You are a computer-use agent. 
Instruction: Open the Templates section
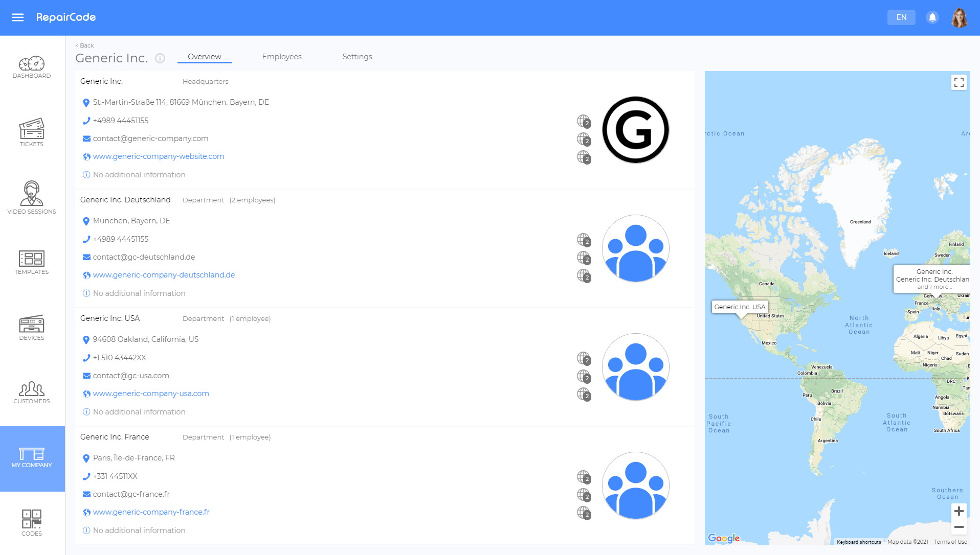click(x=32, y=263)
